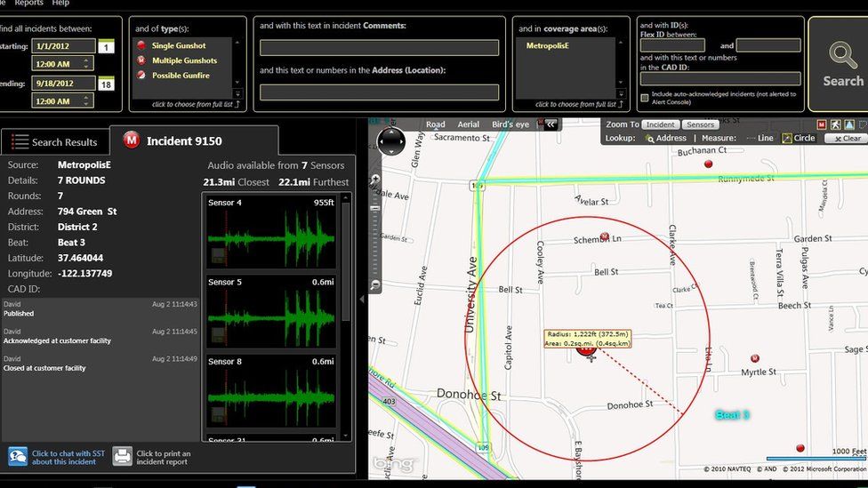Click the Address lookup magnifier
The image size is (868, 488).
[650, 139]
